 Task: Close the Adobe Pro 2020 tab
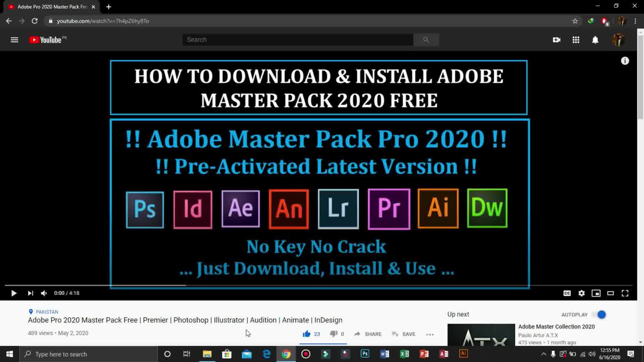point(93,7)
